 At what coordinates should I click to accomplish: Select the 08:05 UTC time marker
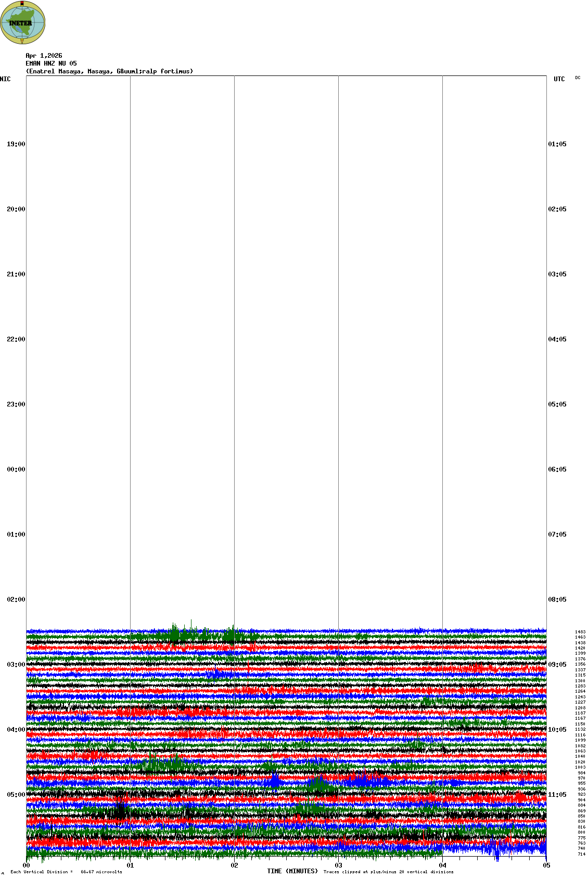[557, 600]
